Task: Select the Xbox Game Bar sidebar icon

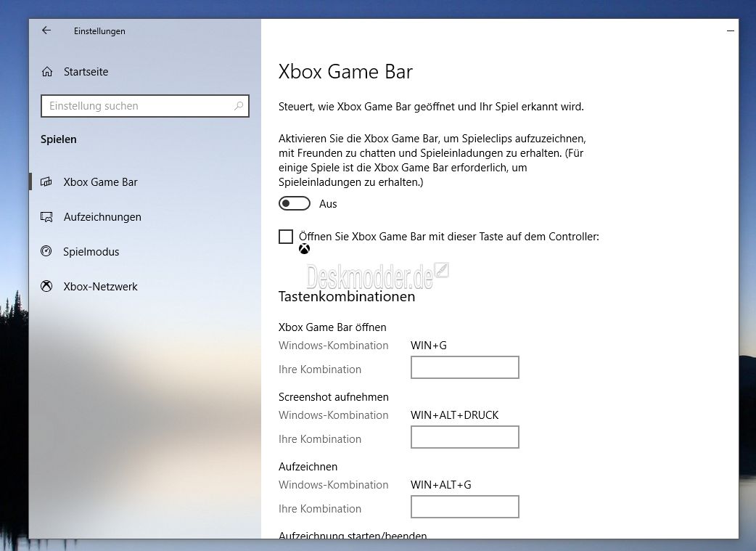Action: click(46, 182)
